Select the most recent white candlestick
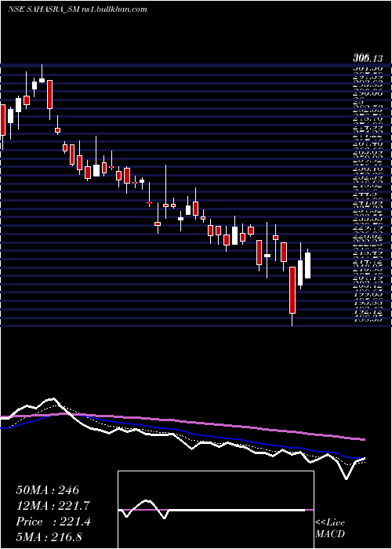The height and width of the screenshot is (549, 392). coord(307,265)
